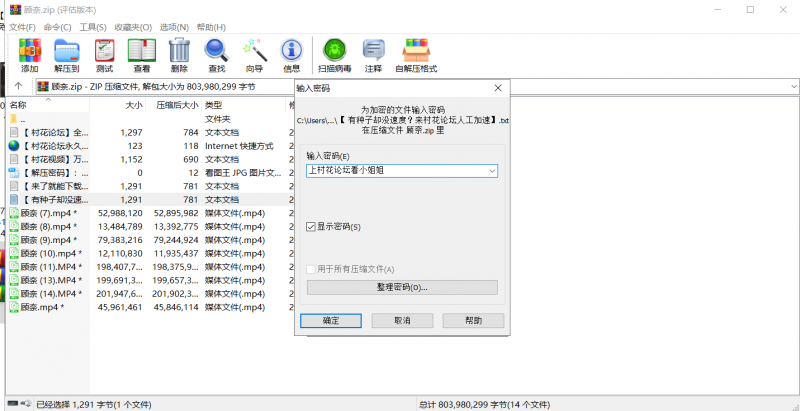Toggle the 用于所有压缩文件 checkbox
Image resolution: width=800 pixels, height=411 pixels.
[x=311, y=269]
